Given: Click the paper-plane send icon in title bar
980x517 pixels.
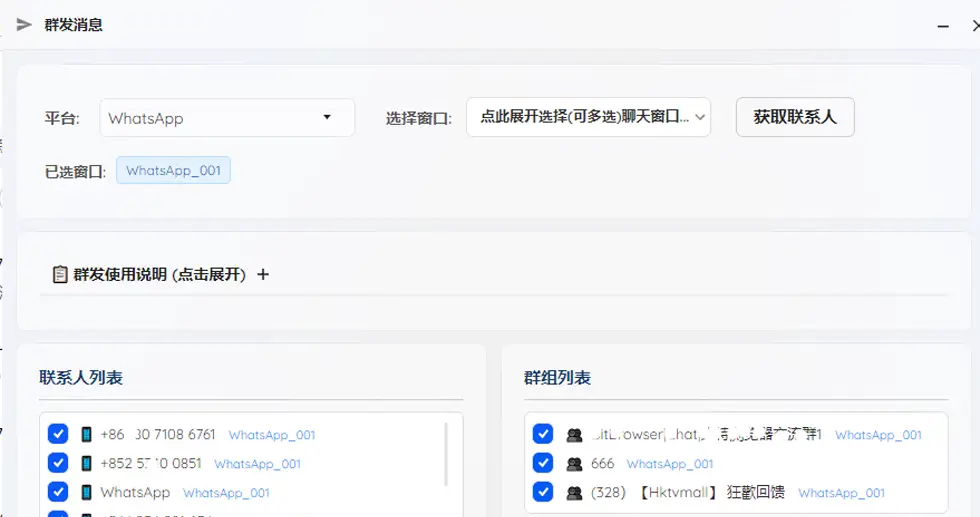Looking at the screenshot, I should click(x=24, y=25).
